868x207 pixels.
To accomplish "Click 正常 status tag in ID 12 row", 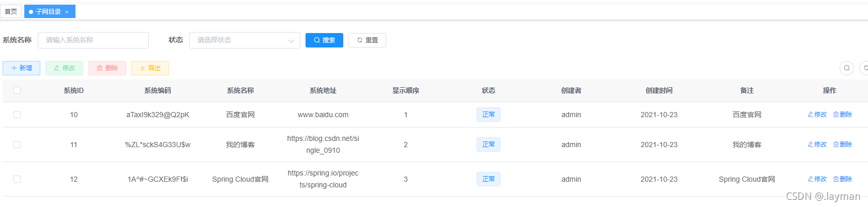I will point(489,179).
